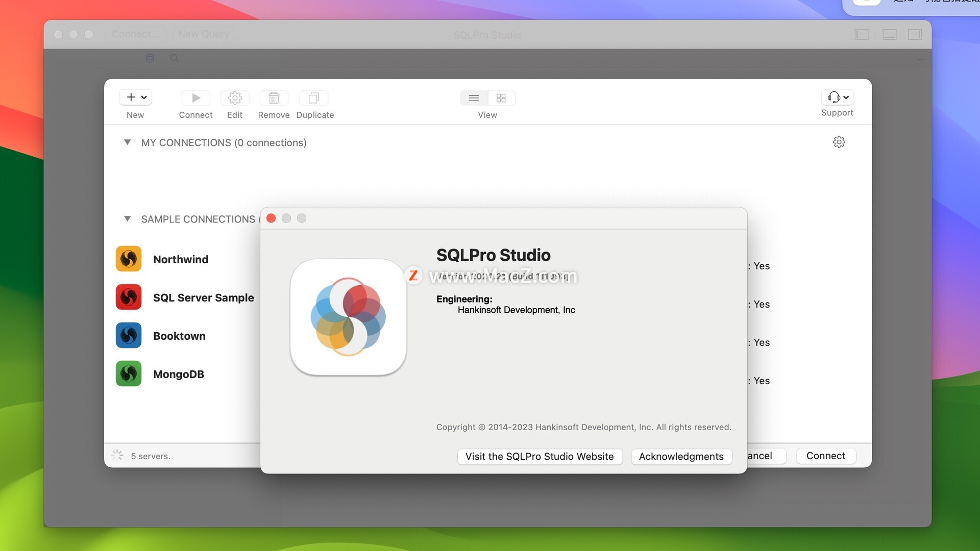
Task: Collapse the SAMPLE CONNECTIONS section
Action: click(128, 219)
